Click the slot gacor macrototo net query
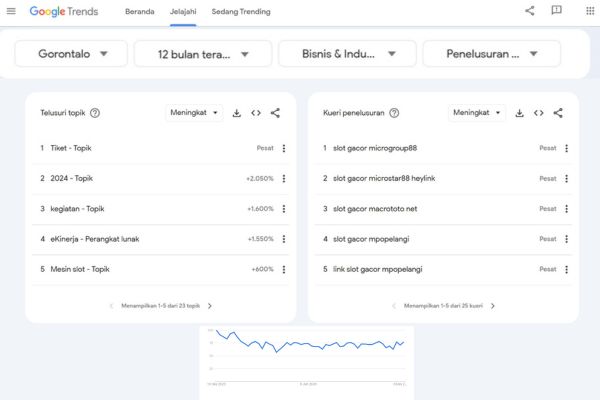This screenshot has width=600, height=400. (374, 209)
